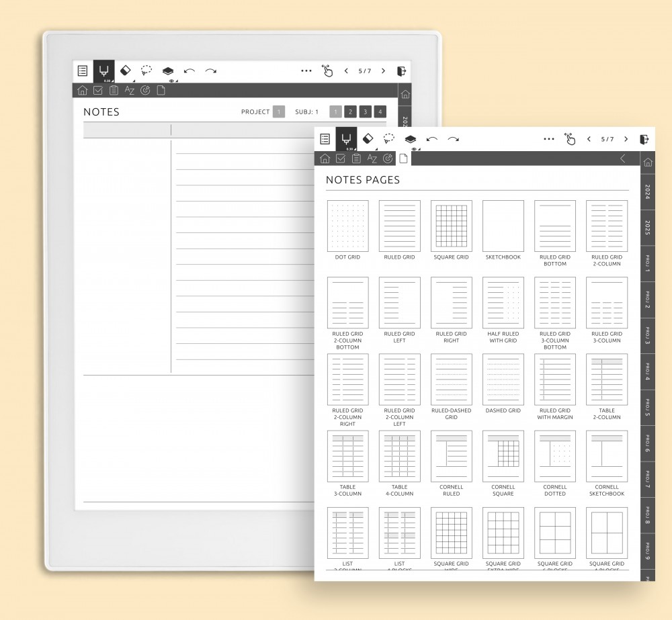
Task: Switch to PROJ 3 side tab
Action: coord(647,337)
